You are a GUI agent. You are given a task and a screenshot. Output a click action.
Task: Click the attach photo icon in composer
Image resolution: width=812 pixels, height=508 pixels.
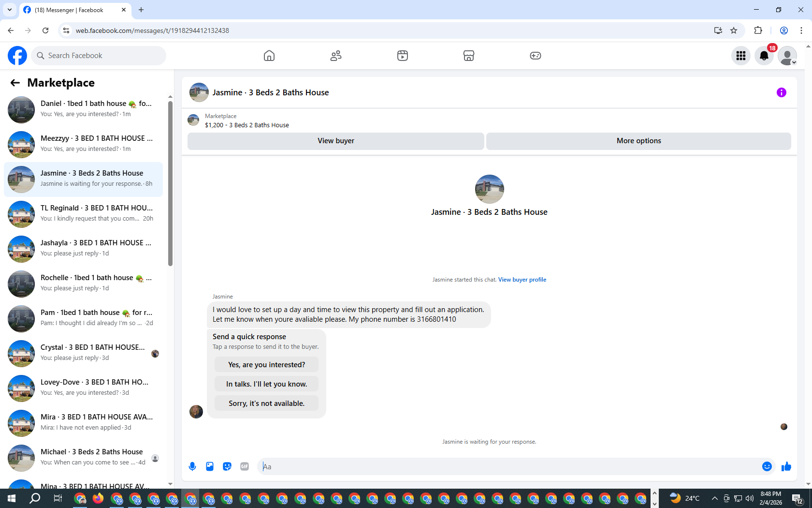(x=210, y=466)
